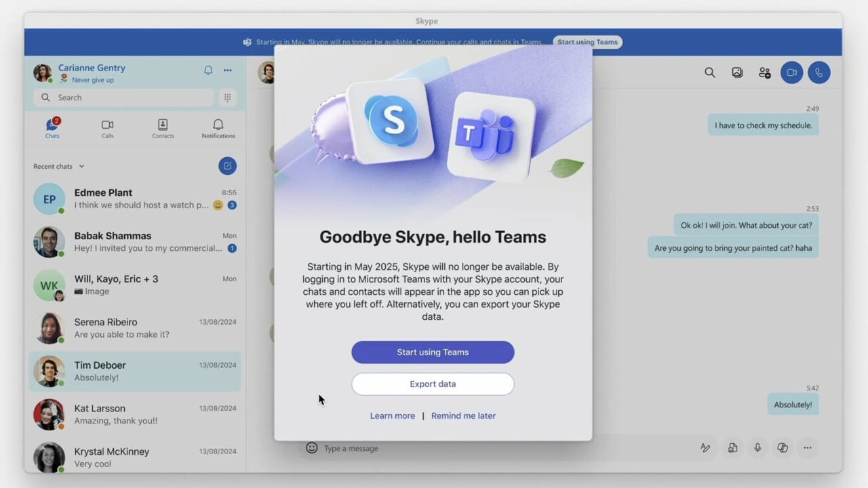Open the Krystal McKinney chat

pyautogui.click(x=135, y=457)
